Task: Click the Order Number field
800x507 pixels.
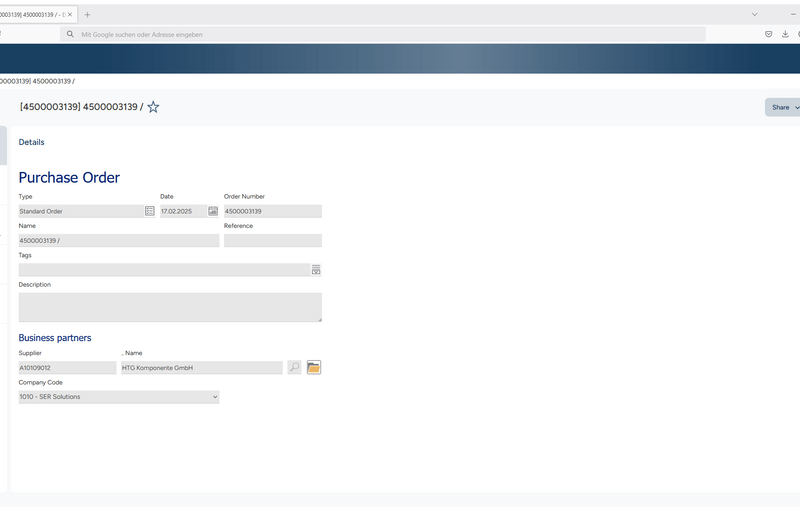Action: pyautogui.click(x=272, y=211)
